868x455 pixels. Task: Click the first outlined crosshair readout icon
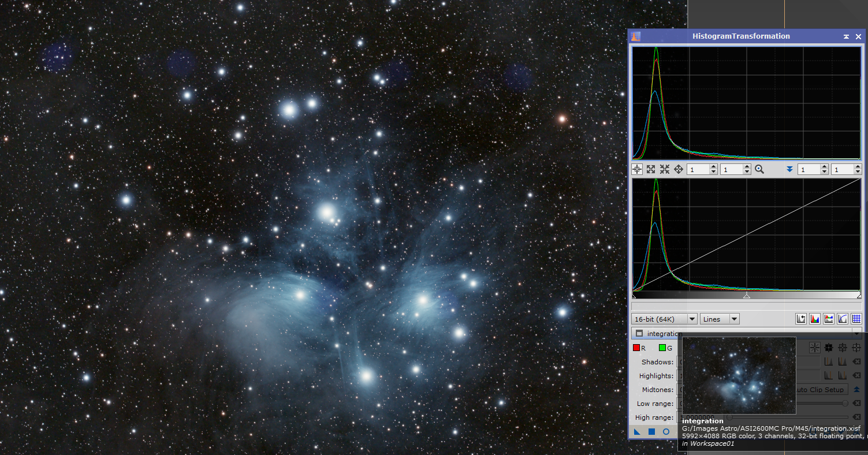(843, 348)
